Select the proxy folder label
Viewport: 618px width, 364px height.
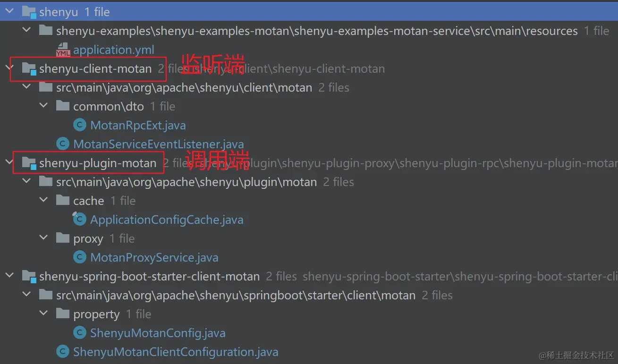pos(88,239)
